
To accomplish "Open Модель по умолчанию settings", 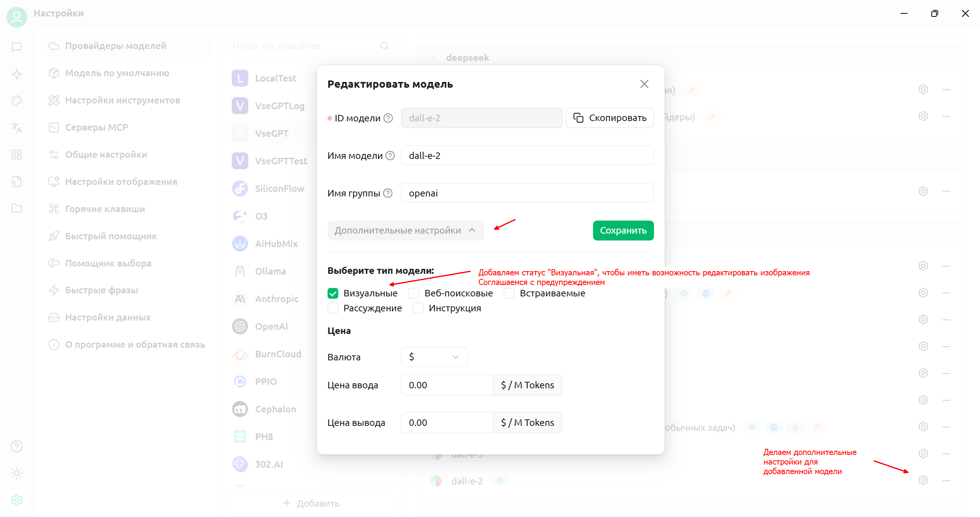I will pos(126,74).
